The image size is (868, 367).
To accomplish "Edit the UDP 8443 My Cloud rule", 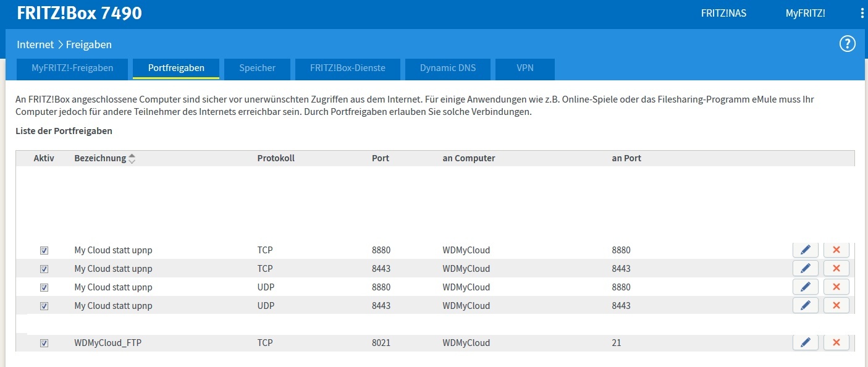I will click(x=806, y=305).
